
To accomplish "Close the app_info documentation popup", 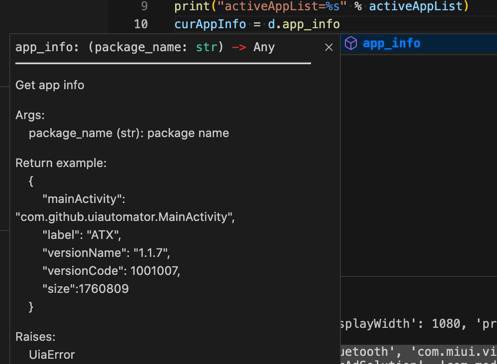I will pos(329,47).
